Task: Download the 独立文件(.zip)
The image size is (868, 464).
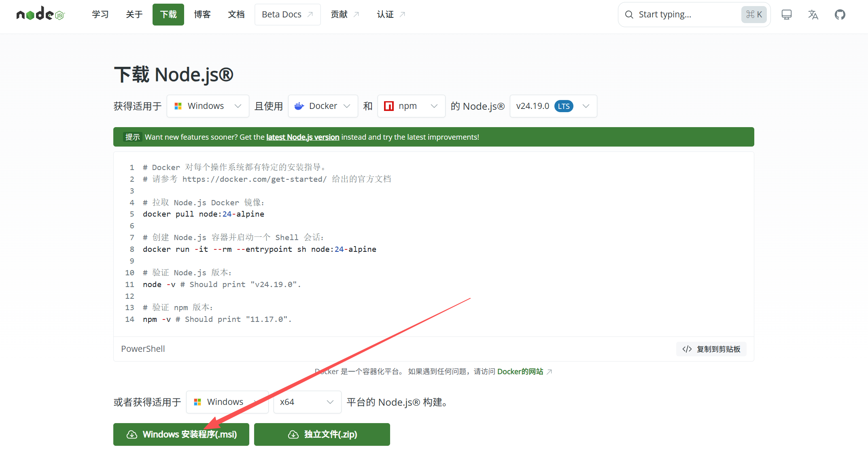Action: coord(322,434)
